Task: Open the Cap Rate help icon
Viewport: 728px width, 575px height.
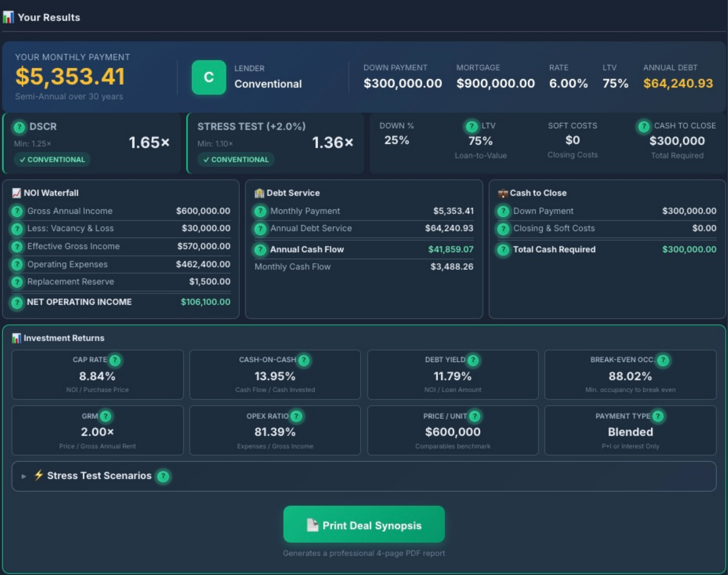Action: [115, 360]
